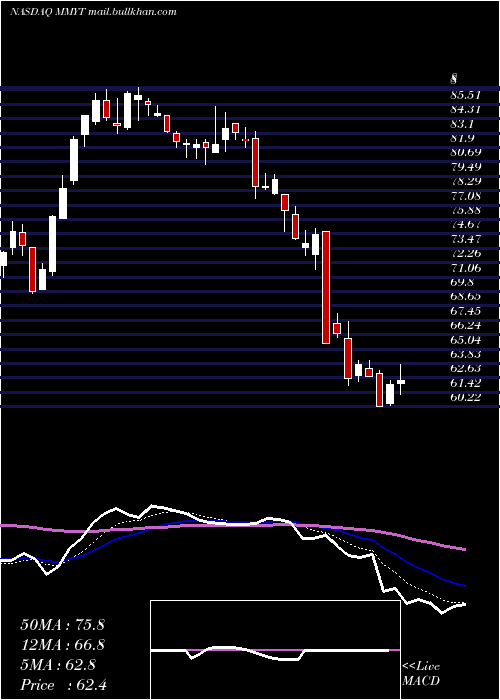Image resolution: width=500 pixels, height=700 pixels.
Task: Select the 77.08 price axis label
Action: pyautogui.click(x=466, y=196)
